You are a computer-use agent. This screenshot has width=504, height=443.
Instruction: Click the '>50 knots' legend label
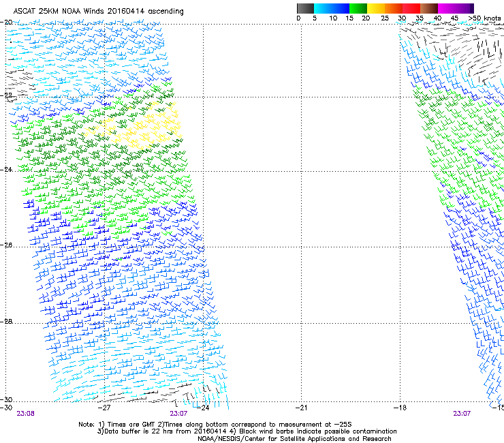point(484,18)
